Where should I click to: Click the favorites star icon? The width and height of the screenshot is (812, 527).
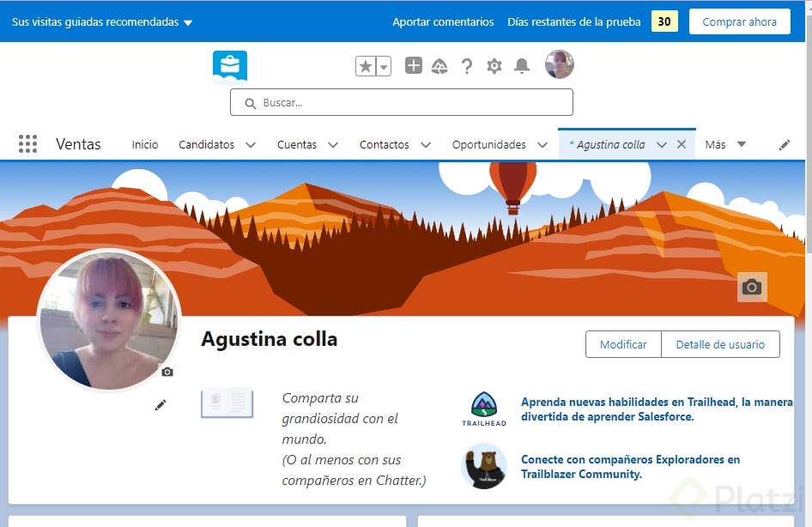point(366,66)
